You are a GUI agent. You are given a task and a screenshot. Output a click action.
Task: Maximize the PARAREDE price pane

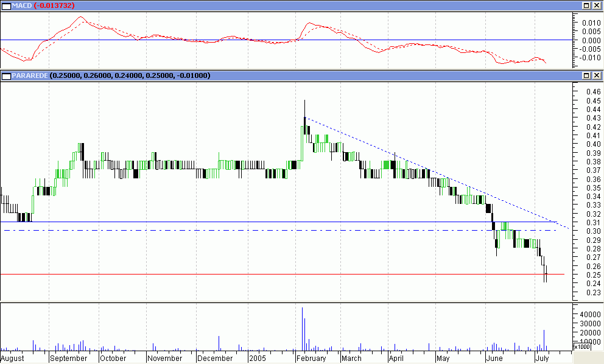[x=586, y=75]
